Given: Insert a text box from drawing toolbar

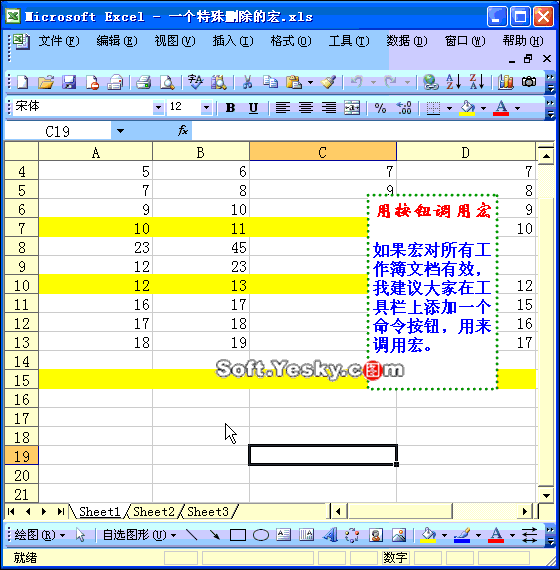Looking at the screenshot, I should (284, 535).
